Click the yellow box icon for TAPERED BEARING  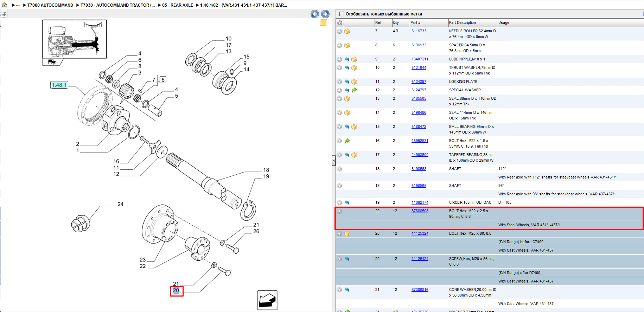click(354, 155)
